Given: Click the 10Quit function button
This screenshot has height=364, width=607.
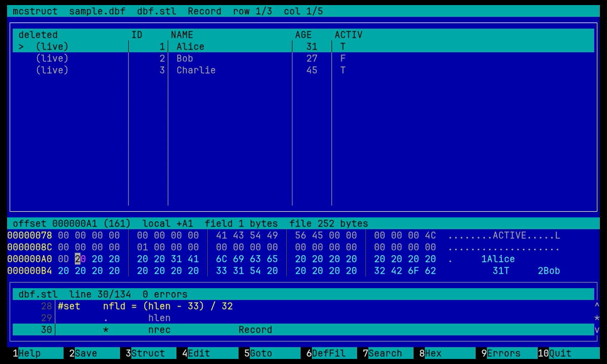Looking at the screenshot, I should click(569, 353).
